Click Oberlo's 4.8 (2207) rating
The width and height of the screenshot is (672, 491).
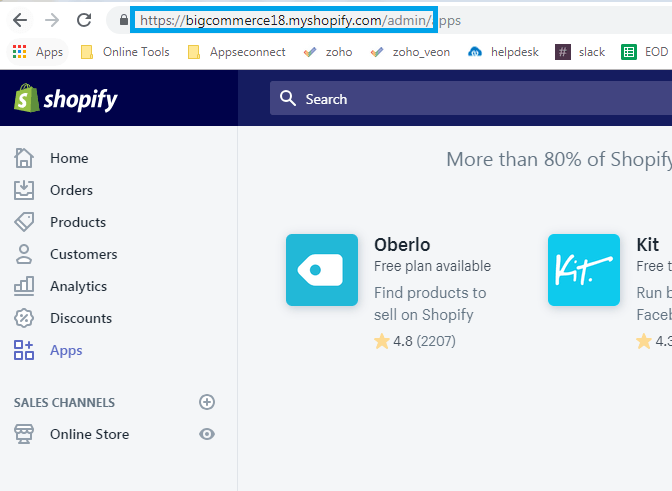[x=415, y=341]
